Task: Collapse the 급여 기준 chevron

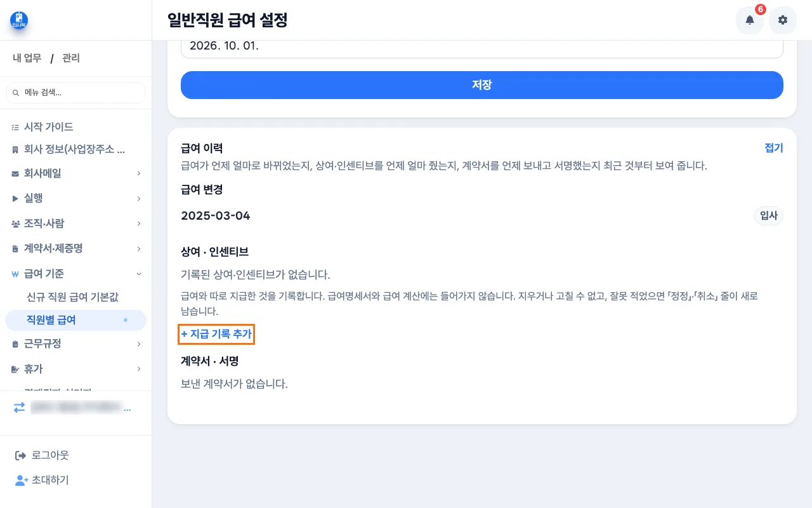Action: pos(138,274)
